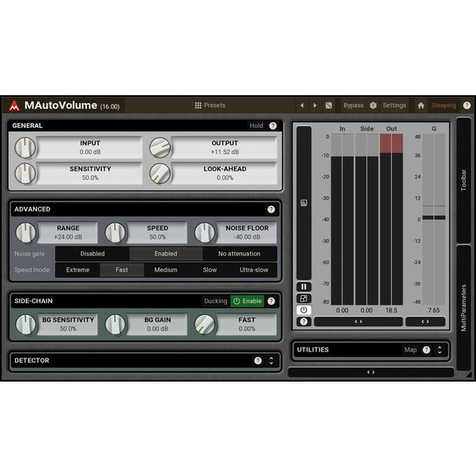Click the Noise floor knob

pos(205,232)
